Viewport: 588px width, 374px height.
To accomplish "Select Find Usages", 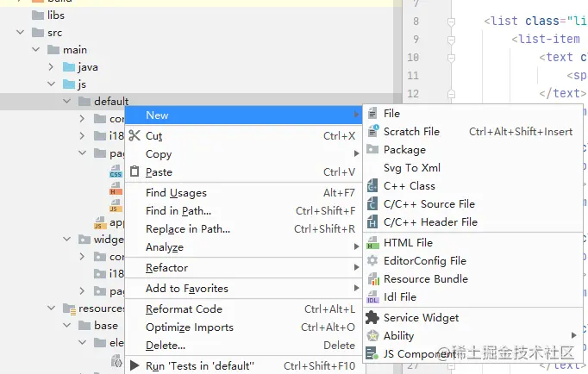I will pos(243,193).
